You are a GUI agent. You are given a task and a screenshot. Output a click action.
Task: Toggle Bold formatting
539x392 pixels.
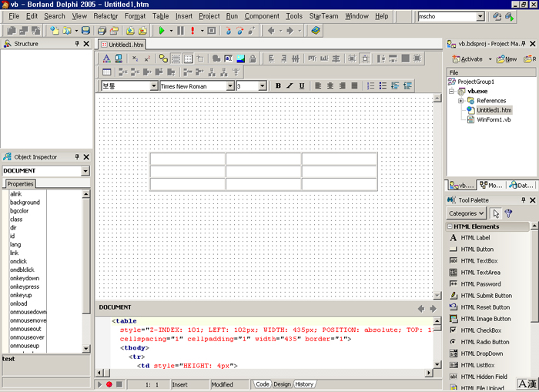click(278, 85)
